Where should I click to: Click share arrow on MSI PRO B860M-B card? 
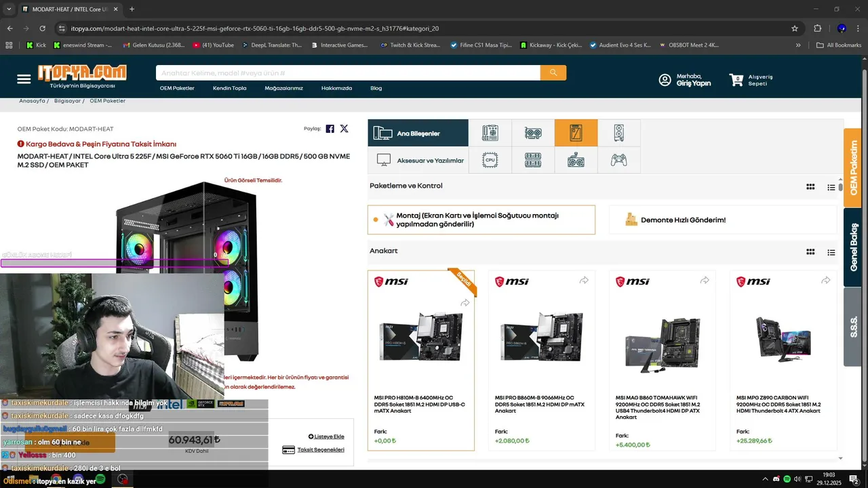[584, 281]
